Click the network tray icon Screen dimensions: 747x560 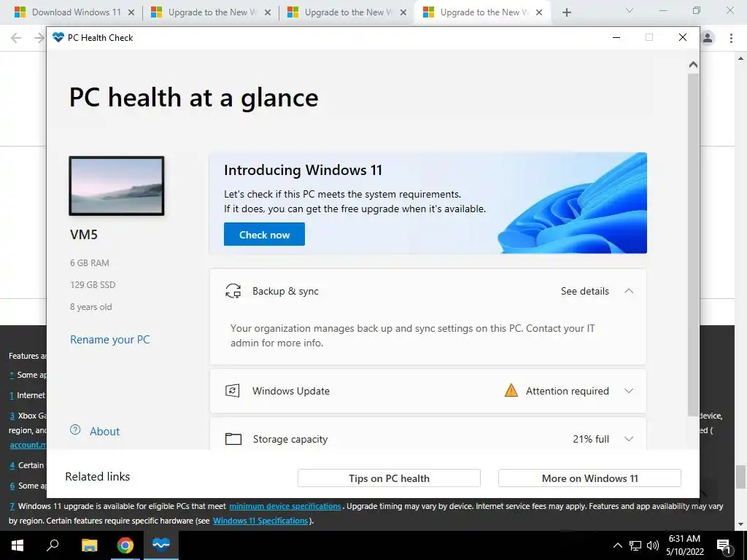point(635,545)
